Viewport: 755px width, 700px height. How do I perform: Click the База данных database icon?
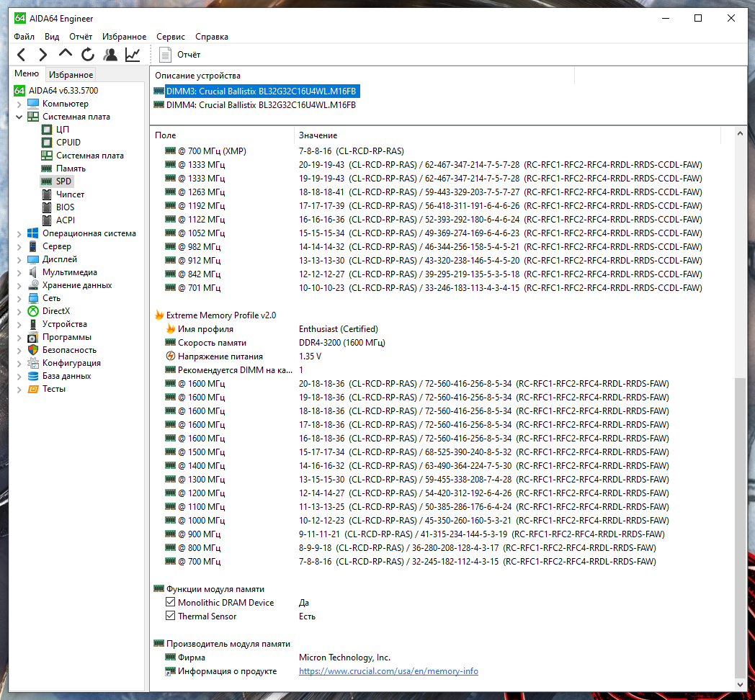(x=33, y=376)
